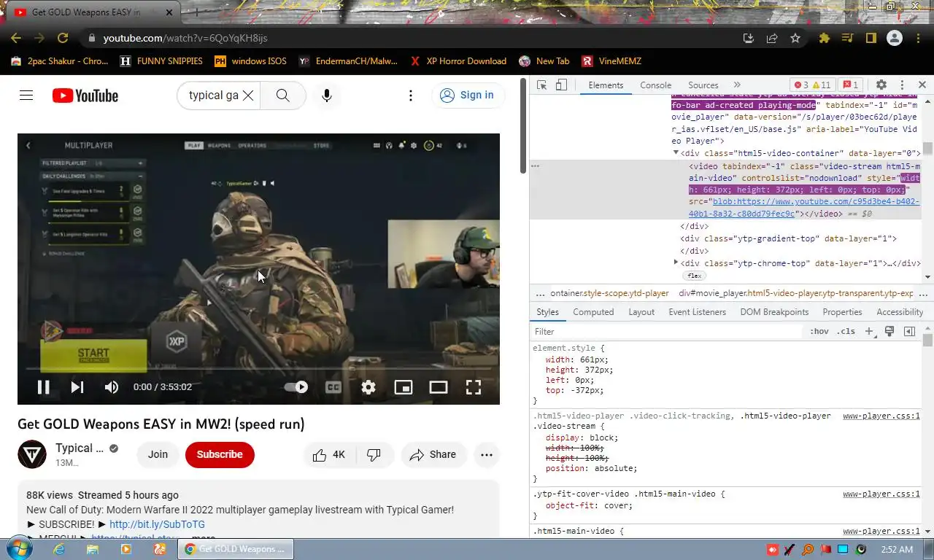This screenshot has width=934, height=560.
Task: Open the issues counter badge
Action: tap(851, 85)
